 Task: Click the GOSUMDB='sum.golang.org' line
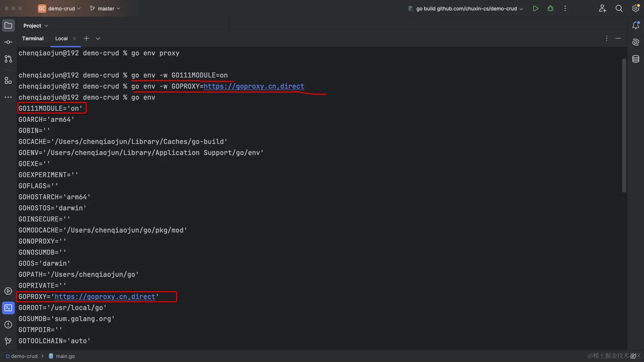pos(66,319)
